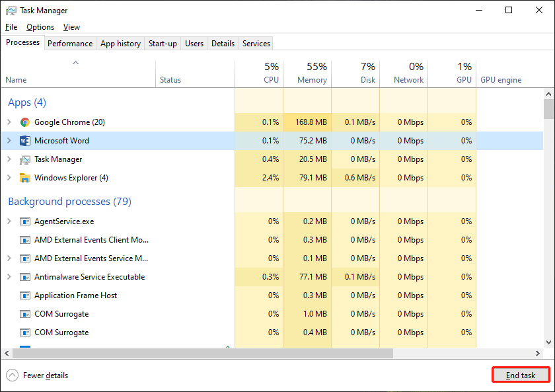The width and height of the screenshot is (555, 392).
Task: Select the Google Chrome icon in Apps
Action: coord(25,122)
